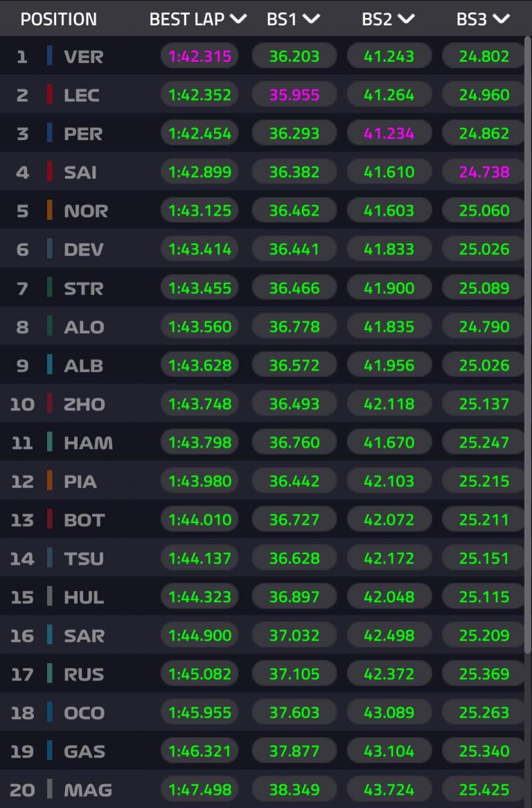Click LEC's red team color bar
The image size is (532, 808).
pyautogui.click(x=50, y=94)
